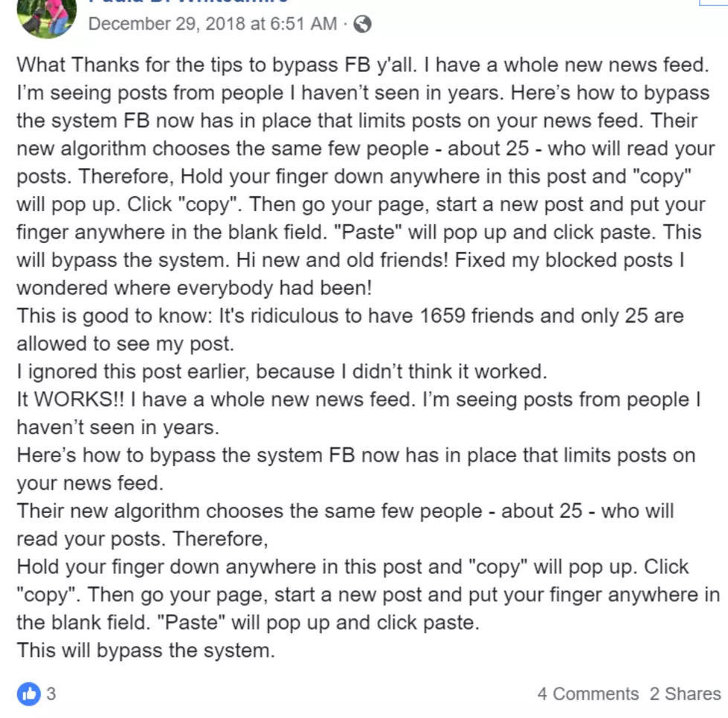Click the partially visible author name link
The height and width of the screenshot is (718, 728).
coord(188,1)
